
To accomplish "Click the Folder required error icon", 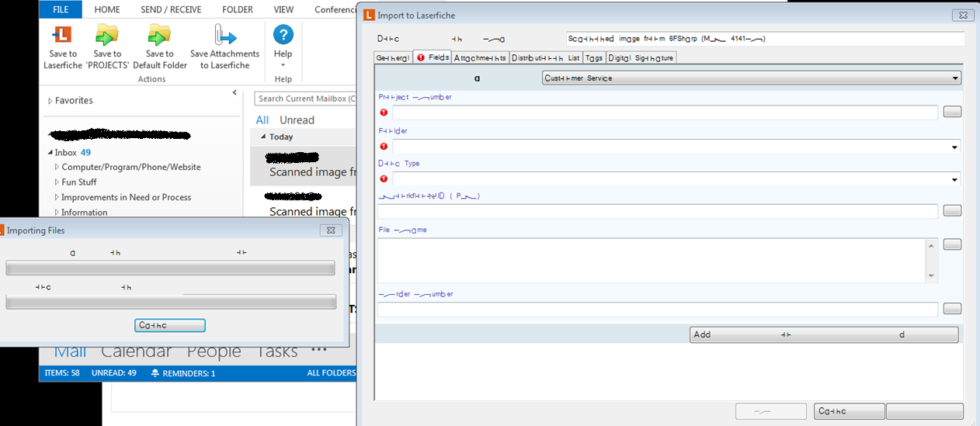I will pyautogui.click(x=383, y=146).
